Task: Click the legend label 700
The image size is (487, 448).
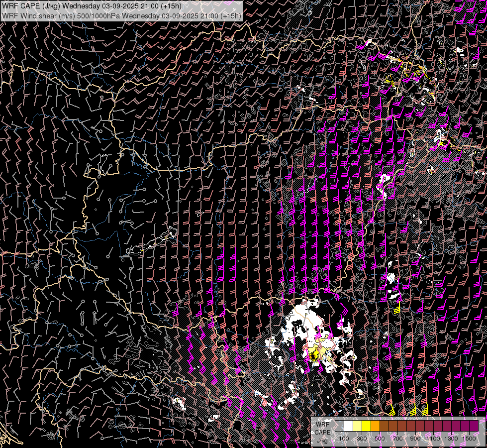Action: coord(398,439)
